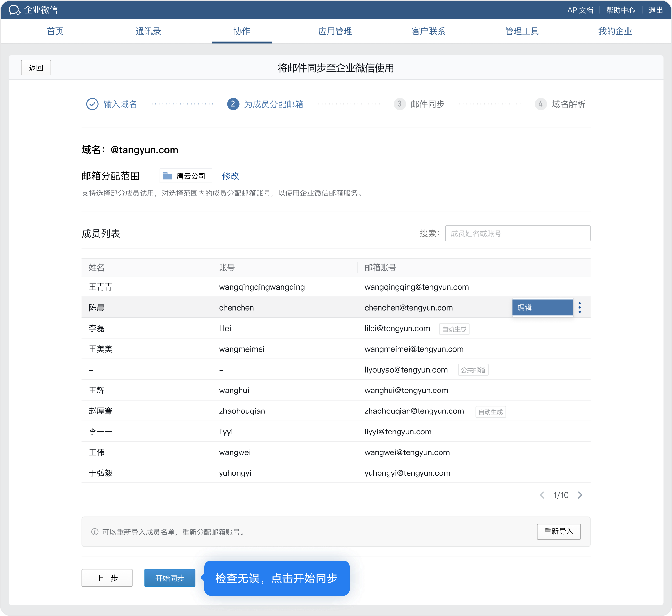Click the 返回 button
The height and width of the screenshot is (616, 672).
click(36, 68)
